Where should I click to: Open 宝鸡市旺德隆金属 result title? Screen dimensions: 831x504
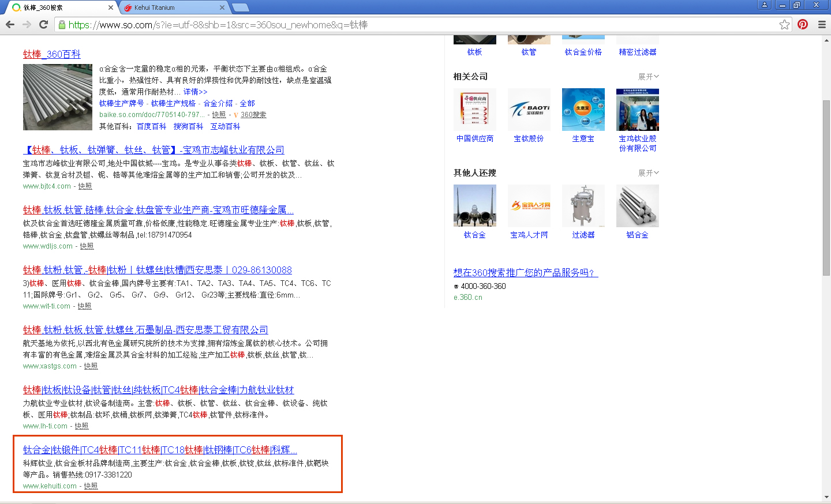[x=158, y=209]
